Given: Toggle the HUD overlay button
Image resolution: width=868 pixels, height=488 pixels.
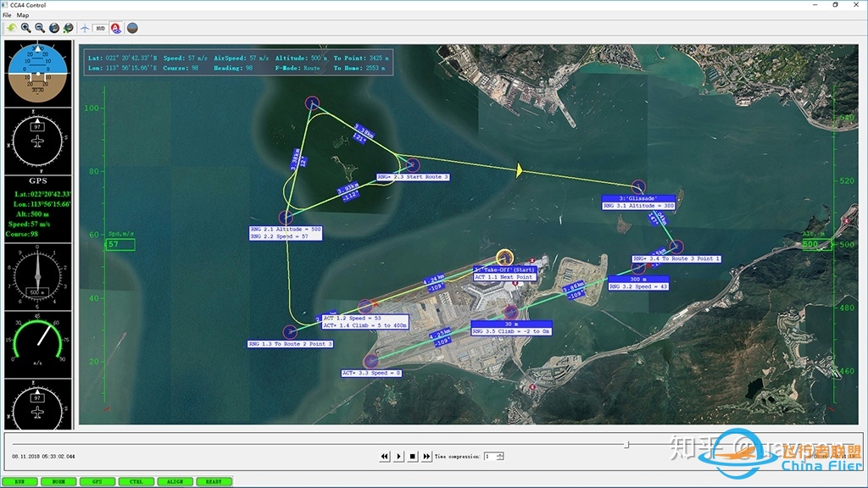Looking at the screenshot, I should [x=100, y=28].
